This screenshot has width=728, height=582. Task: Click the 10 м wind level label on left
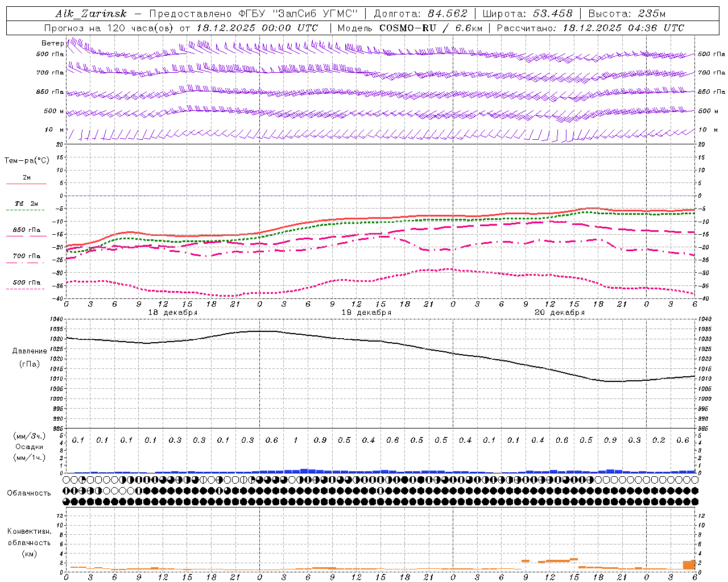pyautogui.click(x=55, y=130)
